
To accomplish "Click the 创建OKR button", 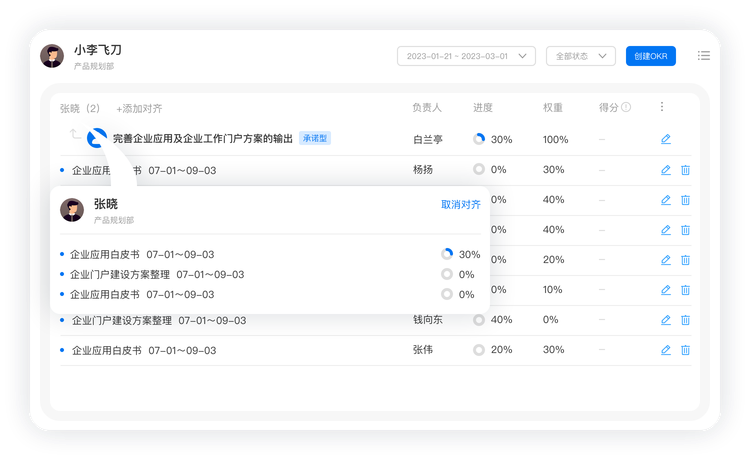I will click(650, 56).
